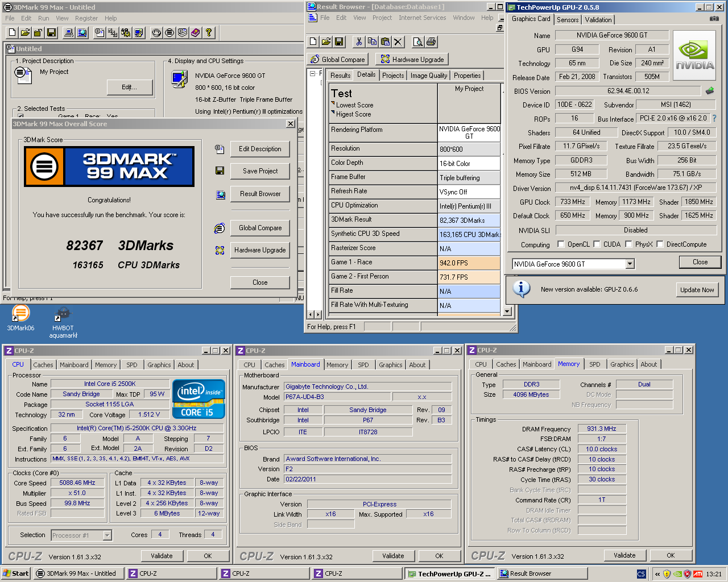The height and width of the screenshot is (582, 728).
Task: Click Global Compare button in Result Browser toolbar
Action: [x=338, y=59]
